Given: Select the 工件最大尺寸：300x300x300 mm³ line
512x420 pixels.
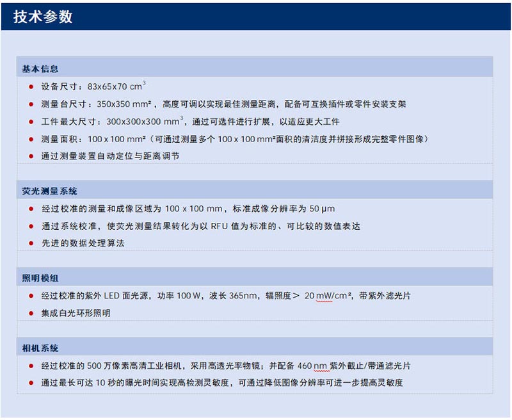Looking at the screenshot, I should click(x=190, y=122).
